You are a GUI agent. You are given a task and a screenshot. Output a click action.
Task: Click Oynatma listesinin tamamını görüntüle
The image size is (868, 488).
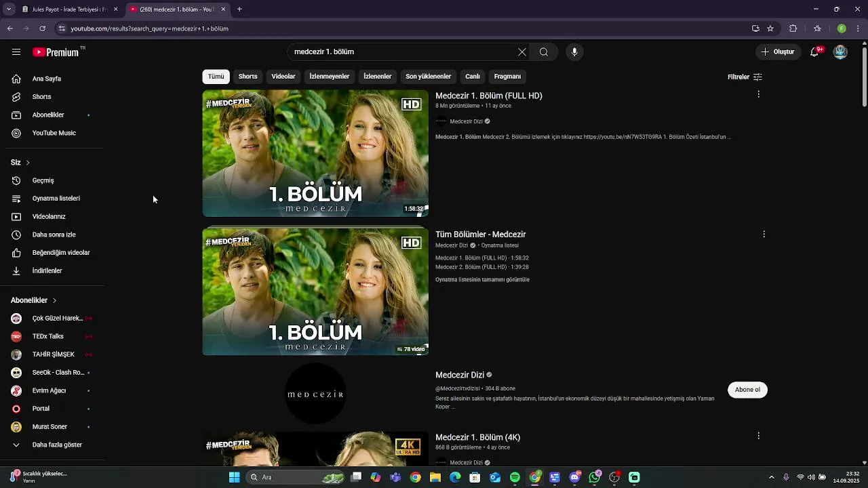482,280
